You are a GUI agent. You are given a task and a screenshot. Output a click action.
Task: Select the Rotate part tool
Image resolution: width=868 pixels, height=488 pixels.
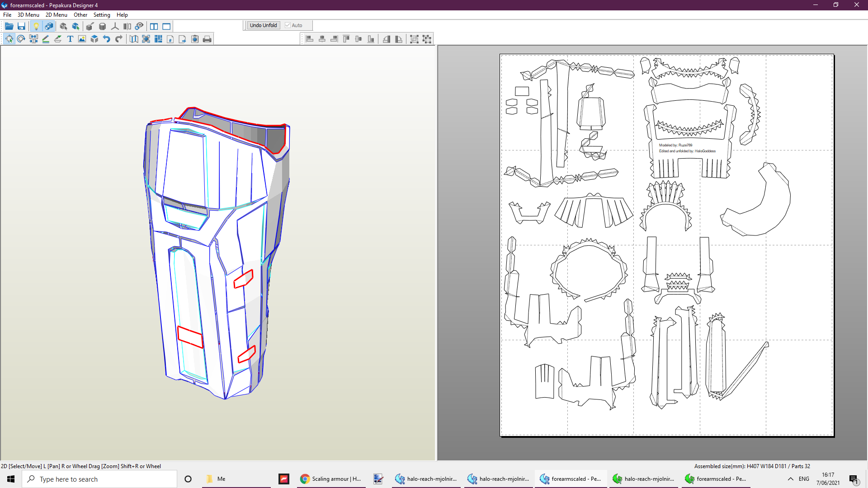pyautogui.click(x=21, y=39)
